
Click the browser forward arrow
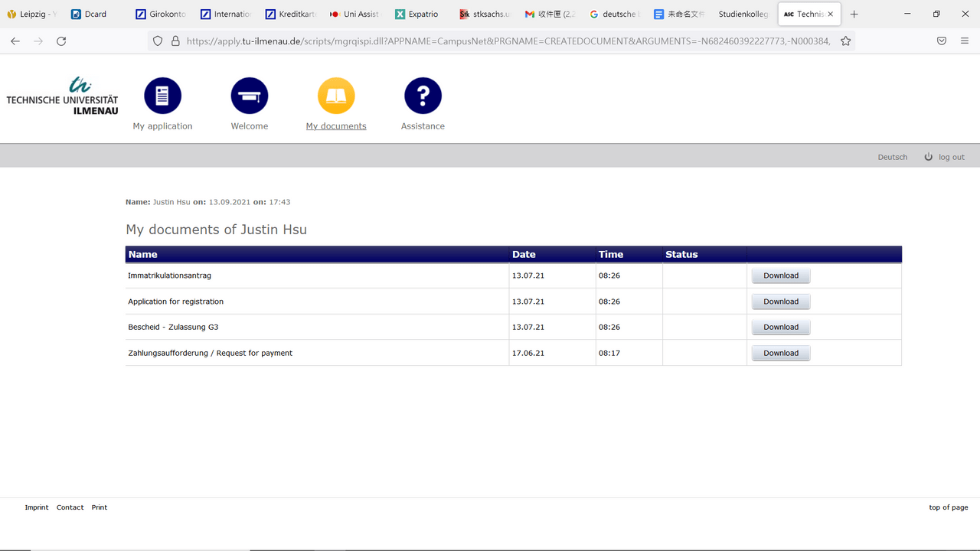[x=38, y=41]
